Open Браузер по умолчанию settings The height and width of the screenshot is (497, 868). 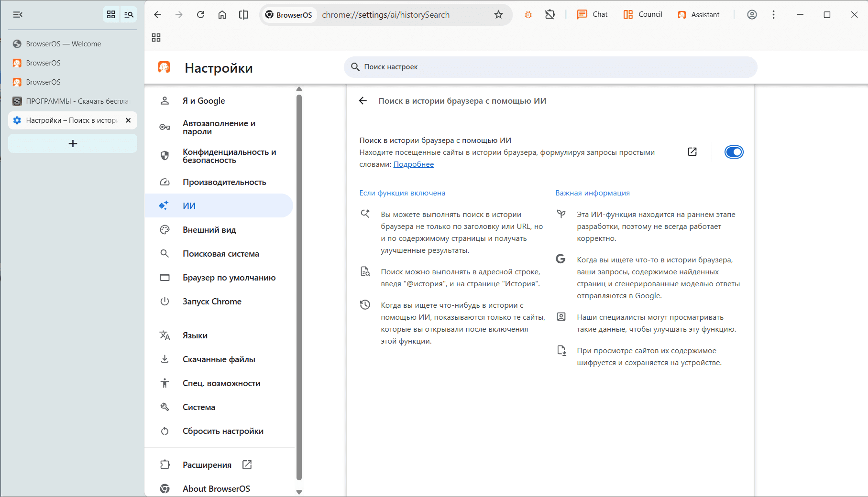click(x=219, y=278)
